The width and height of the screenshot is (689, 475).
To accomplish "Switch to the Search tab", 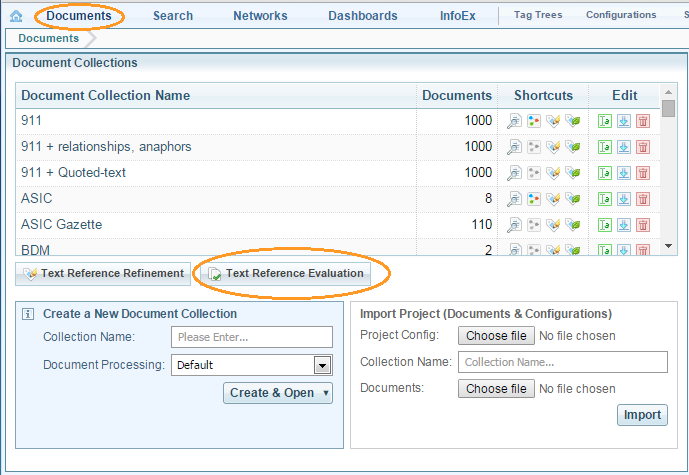I will (173, 16).
